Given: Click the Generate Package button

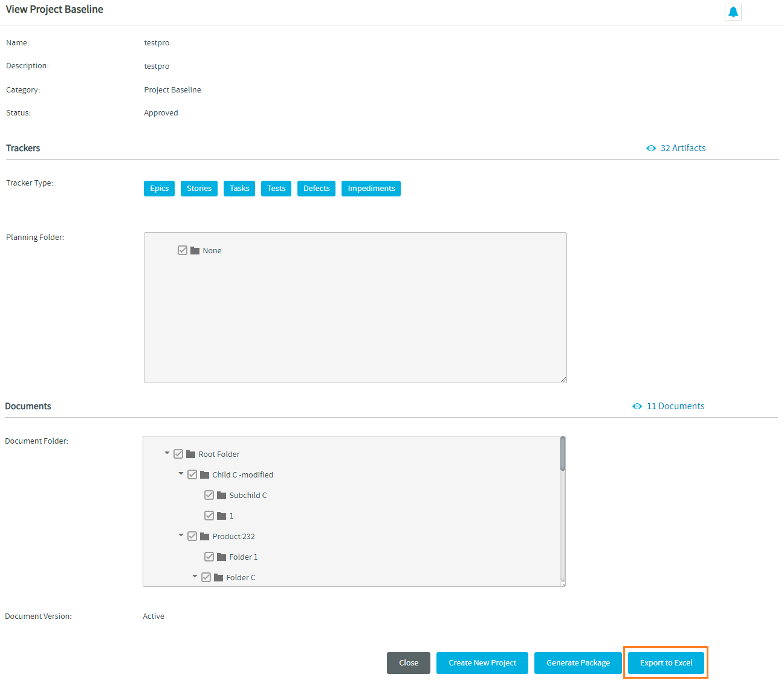Looking at the screenshot, I should click(578, 663).
